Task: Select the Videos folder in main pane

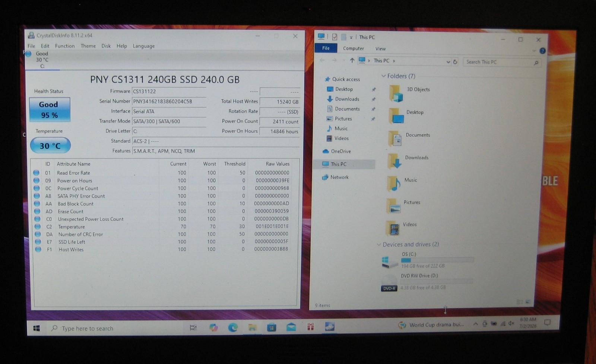Action: (x=401, y=228)
